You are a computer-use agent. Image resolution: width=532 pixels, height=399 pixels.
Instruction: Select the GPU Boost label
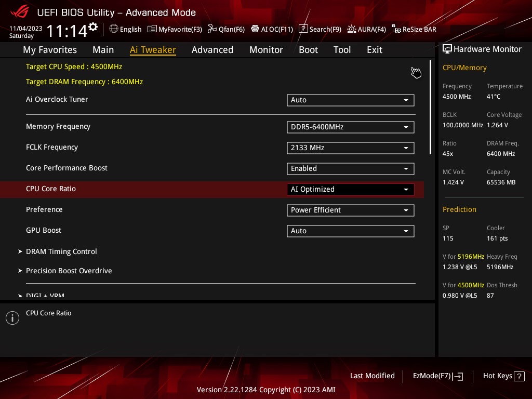(x=44, y=230)
